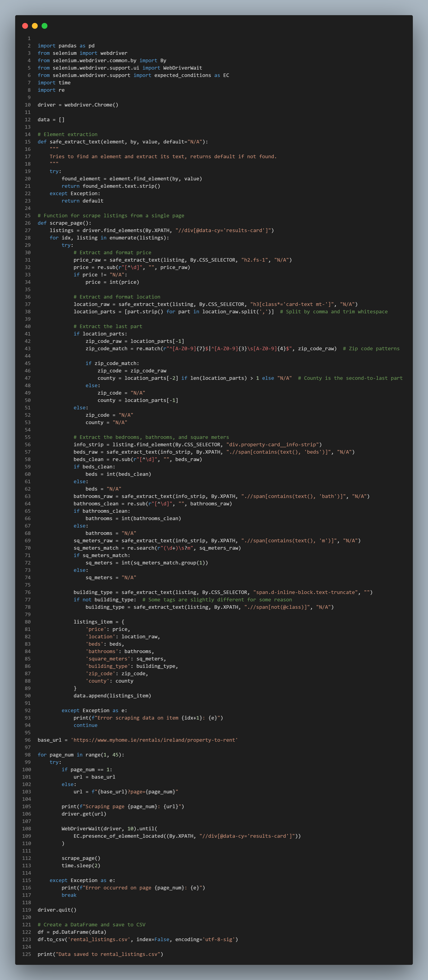Select the line 'import pandas as pd'
This screenshot has height=980, width=428.
[x=66, y=46]
